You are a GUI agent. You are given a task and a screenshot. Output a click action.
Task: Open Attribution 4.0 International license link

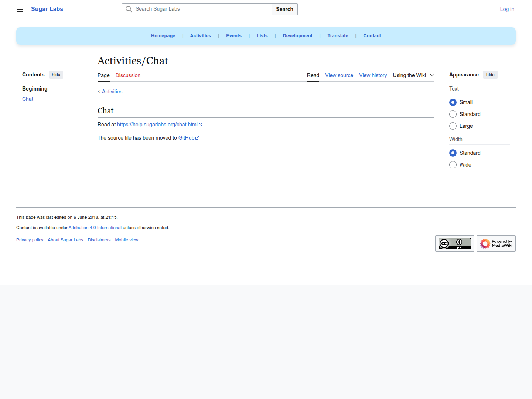tap(95, 228)
